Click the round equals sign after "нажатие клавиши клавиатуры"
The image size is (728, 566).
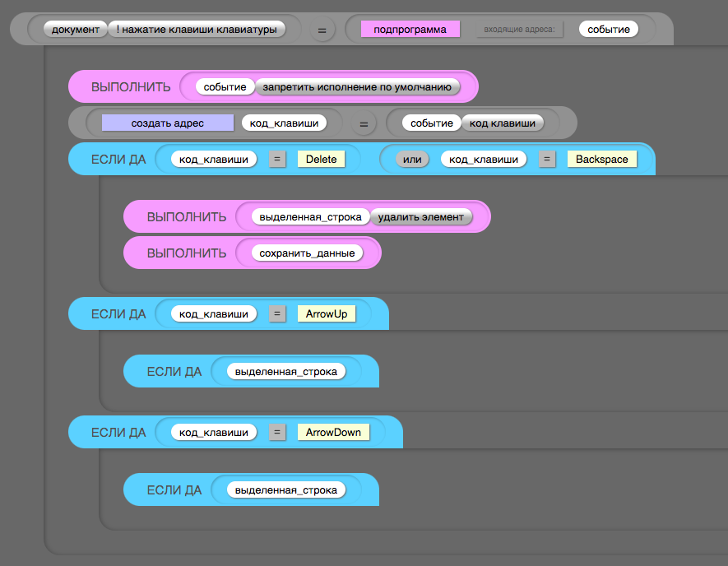[x=322, y=30]
